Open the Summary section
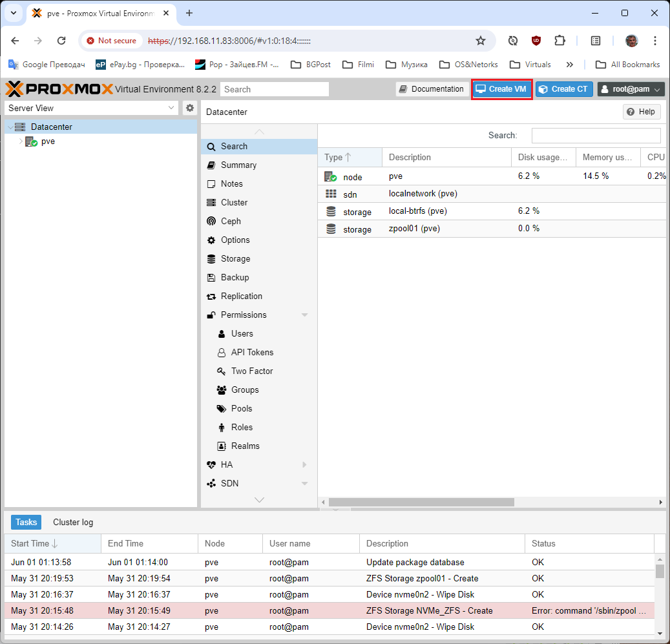 pyautogui.click(x=259, y=165)
